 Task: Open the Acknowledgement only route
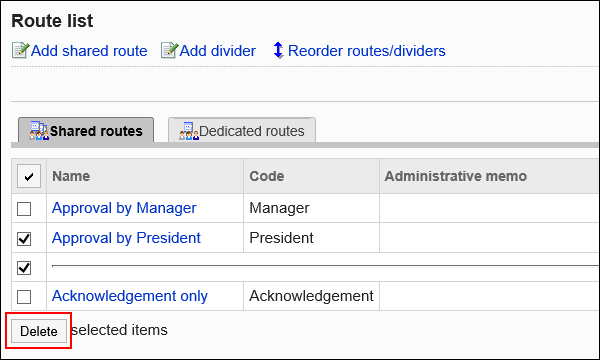(x=130, y=296)
